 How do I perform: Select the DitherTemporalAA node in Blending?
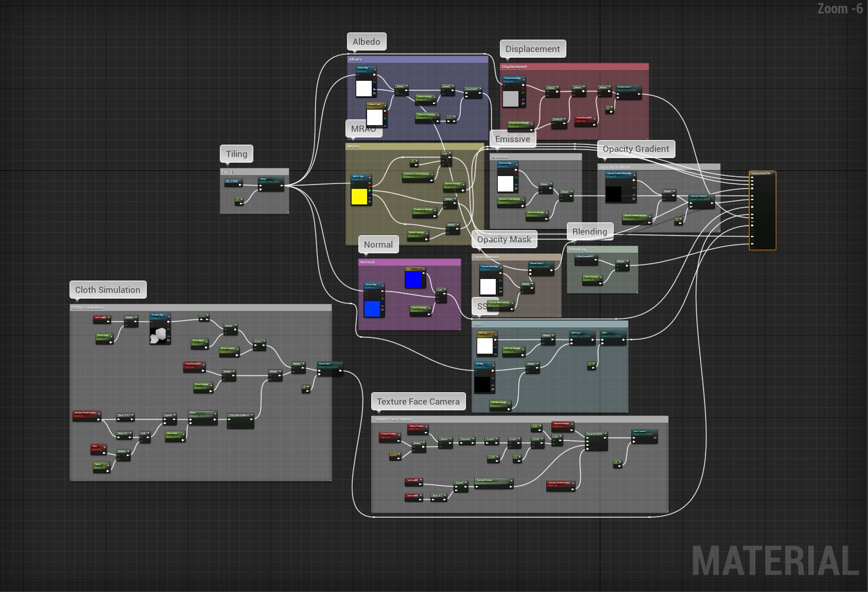[x=586, y=258]
